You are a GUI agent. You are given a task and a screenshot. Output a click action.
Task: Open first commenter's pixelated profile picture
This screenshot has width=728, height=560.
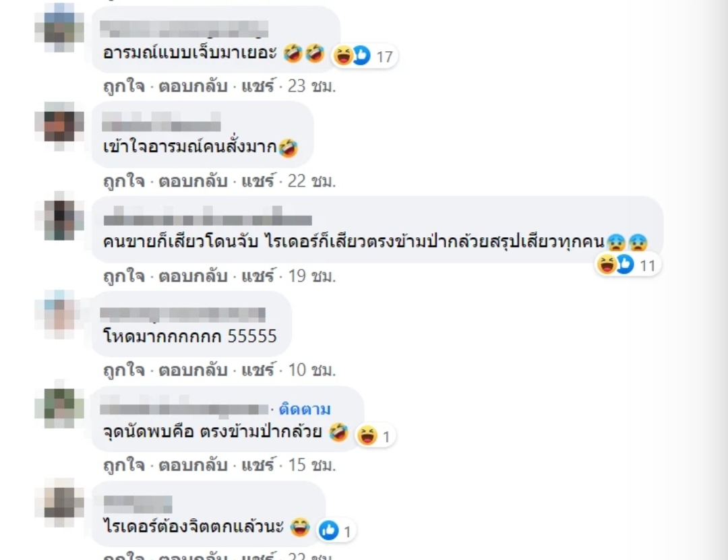[59, 28]
